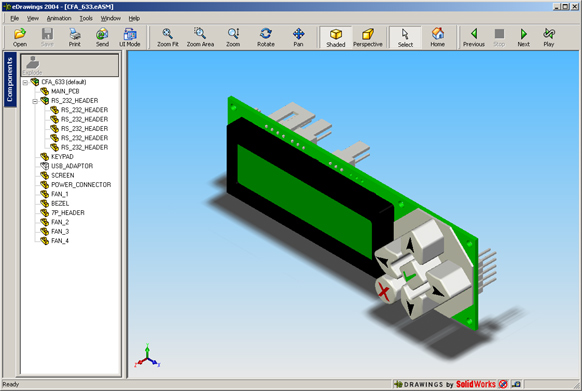Screen dimensions: 582x391
Task: Select the parent RS_232_HEADER tree item
Action: point(75,101)
